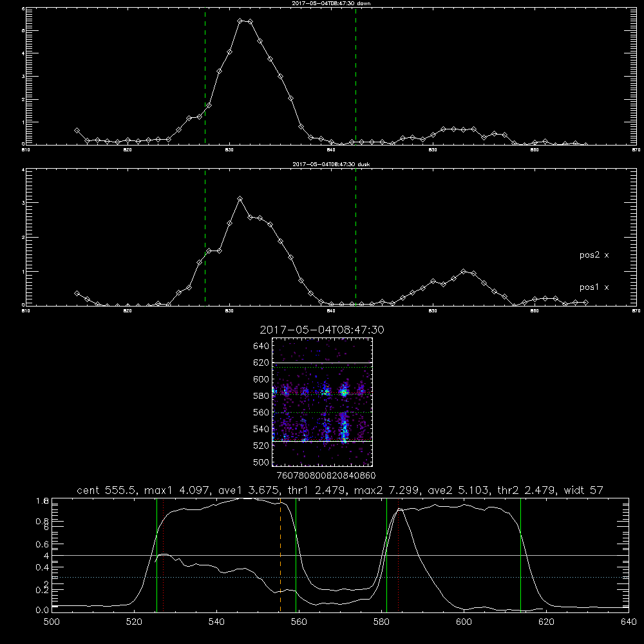Click the heatmap y-axis label 580
644x644 pixels.
[261, 396]
